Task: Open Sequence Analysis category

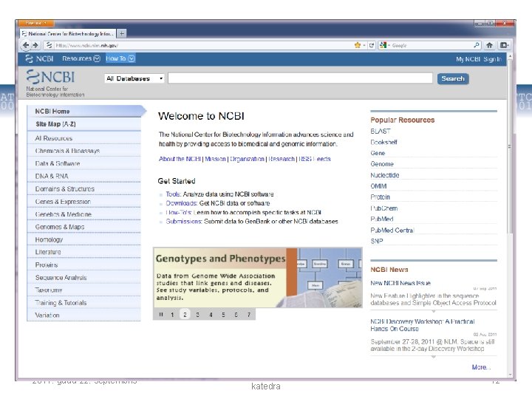Action: (83, 278)
